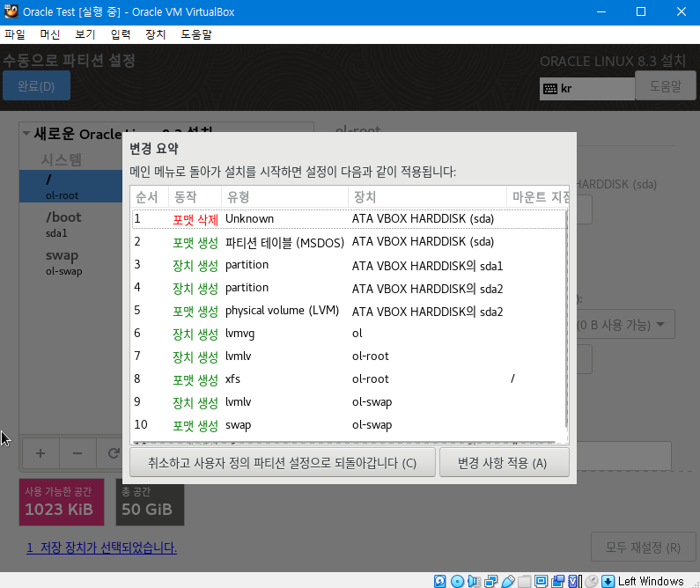Click the 사용 가능한 공간 1023 KiB box
Image resolution: width=700 pixels, height=588 pixels.
pos(62,502)
